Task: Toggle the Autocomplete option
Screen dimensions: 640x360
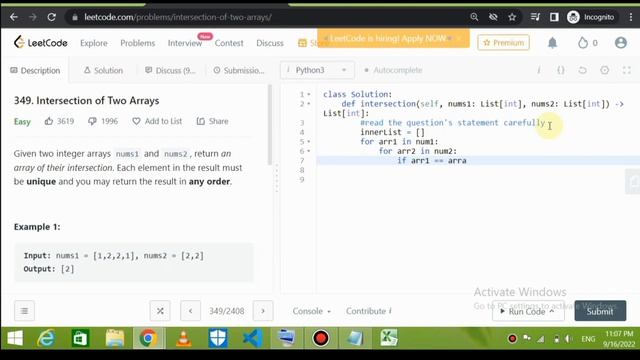Action: [393, 70]
